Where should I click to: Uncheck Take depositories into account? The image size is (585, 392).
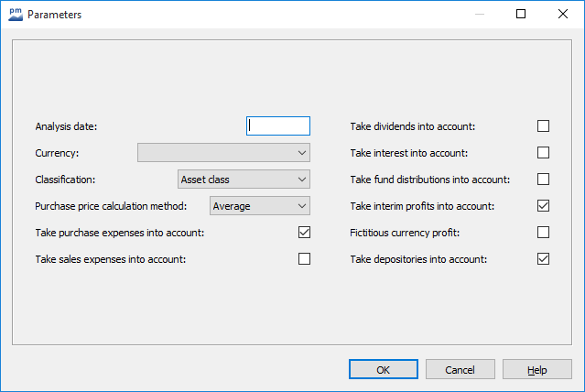(x=543, y=259)
